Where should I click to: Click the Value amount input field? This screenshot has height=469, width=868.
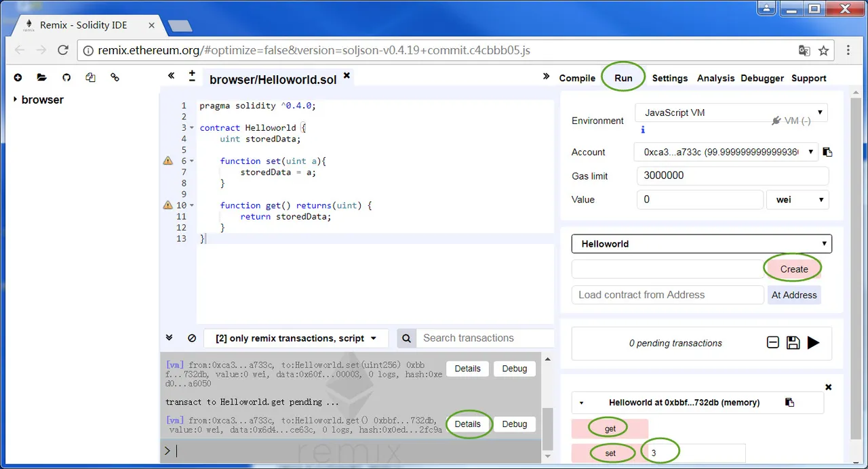700,200
